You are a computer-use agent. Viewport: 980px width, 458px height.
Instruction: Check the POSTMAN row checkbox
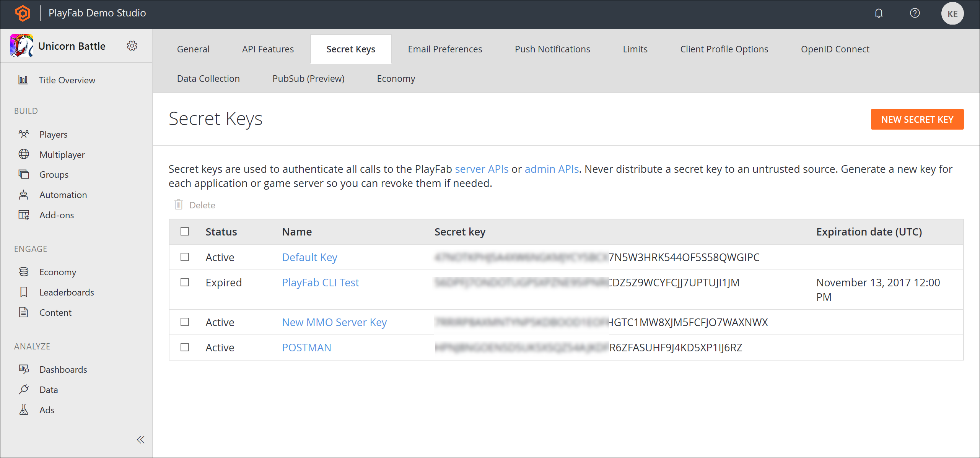185,347
